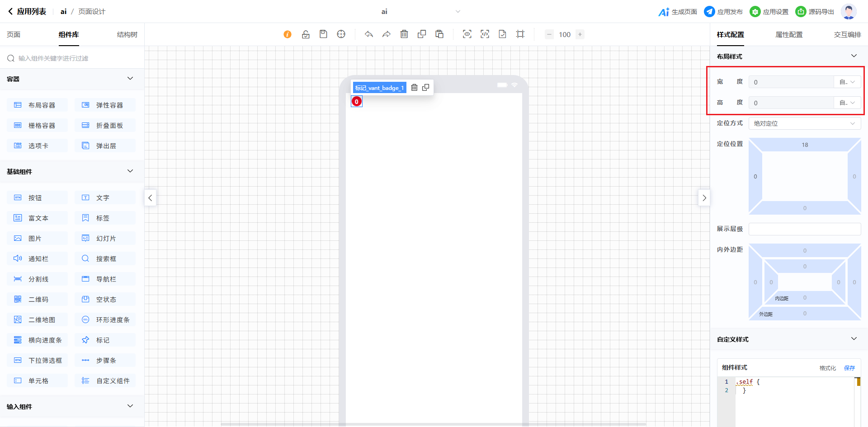Open the code view icon in toolbar

[x=485, y=34]
